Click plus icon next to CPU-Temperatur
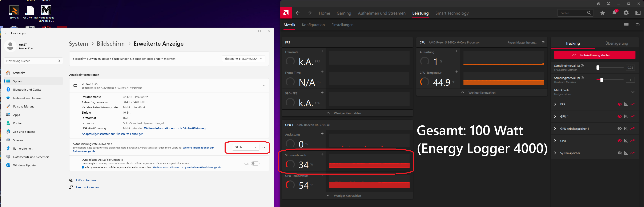The height and width of the screenshot is (207, 644). click(x=457, y=72)
